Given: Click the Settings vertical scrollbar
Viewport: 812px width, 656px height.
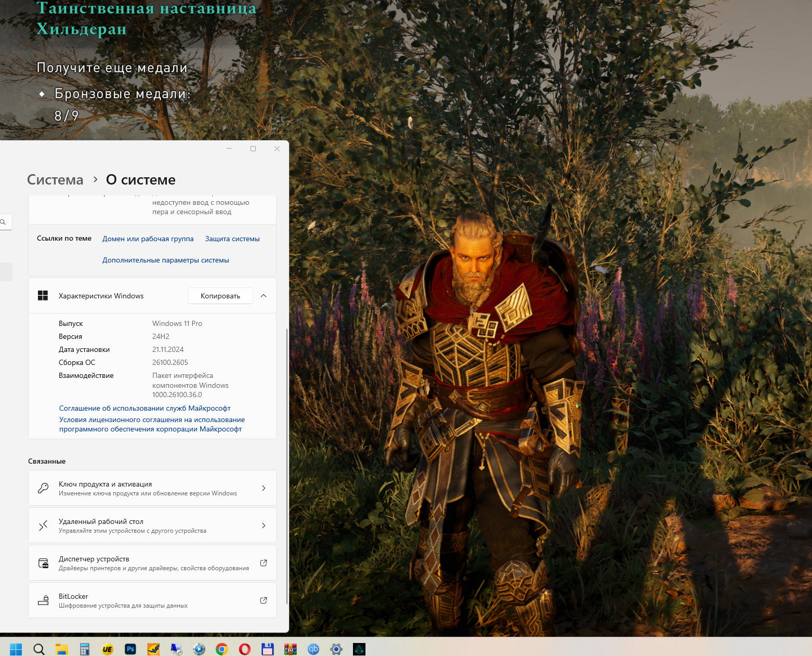Looking at the screenshot, I should click(x=287, y=466).
